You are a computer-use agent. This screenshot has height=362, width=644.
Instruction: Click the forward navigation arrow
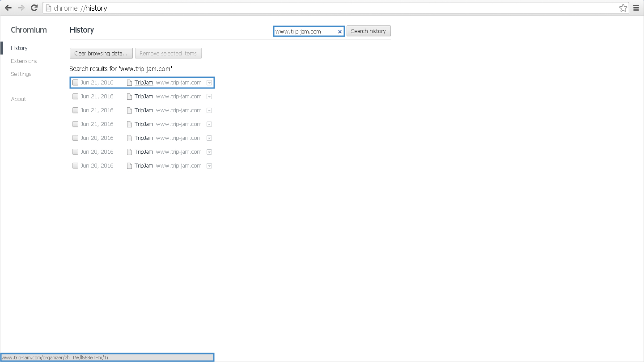(21, 8)
